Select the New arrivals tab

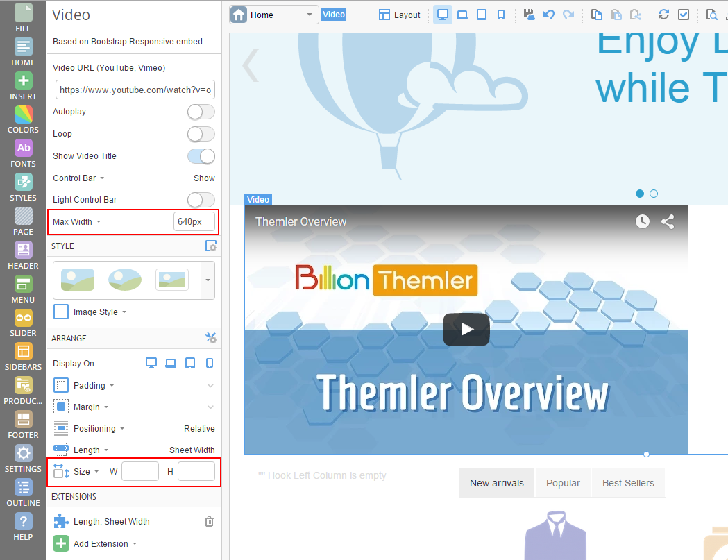pyautogui.click(x=497, y=483)
